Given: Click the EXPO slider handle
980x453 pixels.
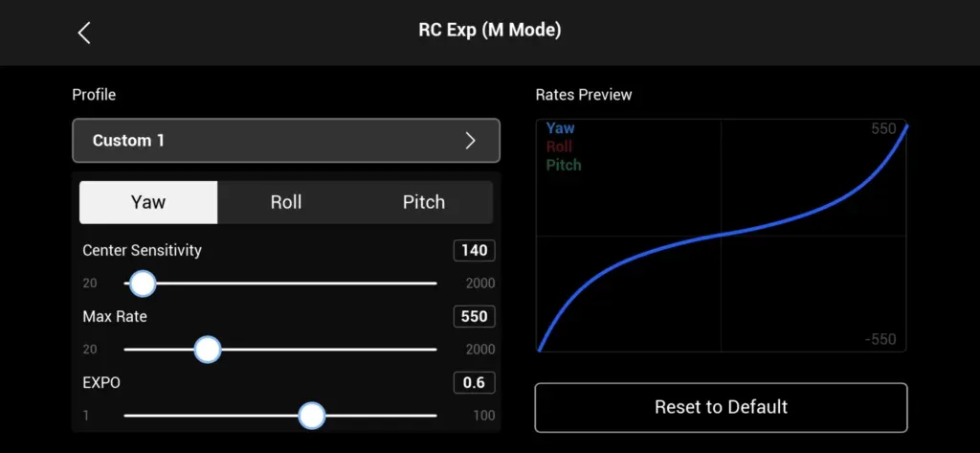Looking at the screenshot, I should 312,416.
